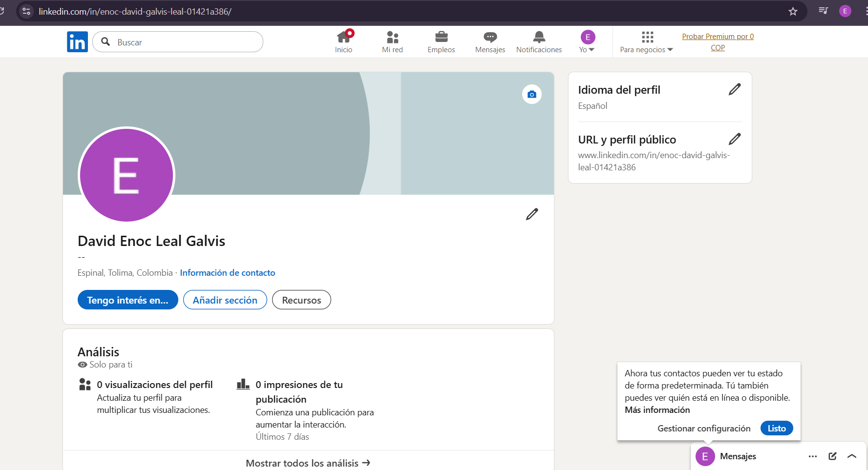Screen dimensions: 868x470
Task: Bookmark page with browser star icon
Action: pyautogui.click(x=793, y=11)
